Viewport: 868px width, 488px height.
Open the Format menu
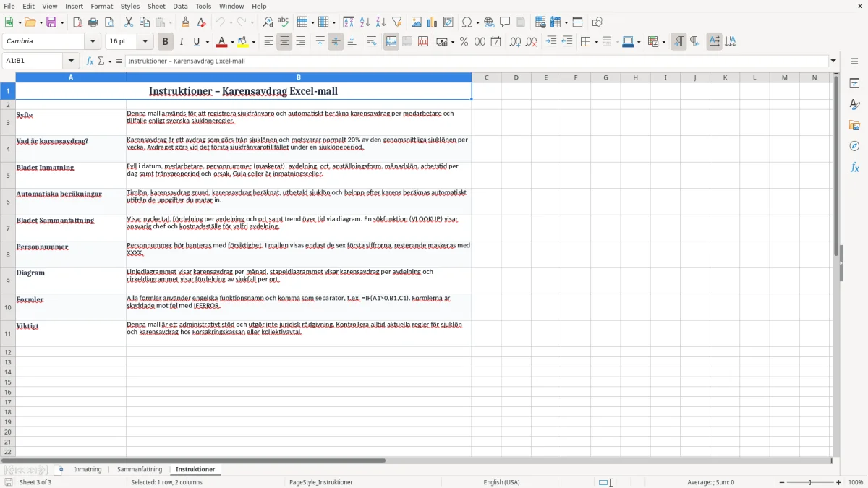point(101,6)
